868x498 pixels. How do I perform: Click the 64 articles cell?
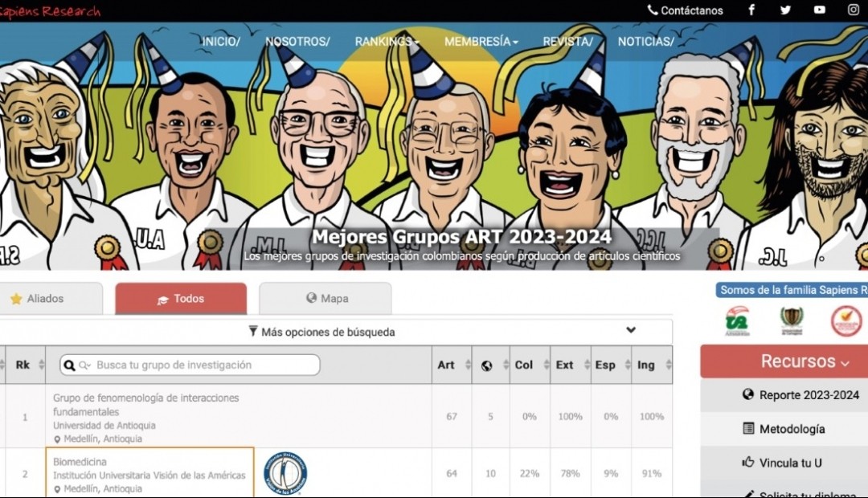pyautogui.click(x=452, y=474)
